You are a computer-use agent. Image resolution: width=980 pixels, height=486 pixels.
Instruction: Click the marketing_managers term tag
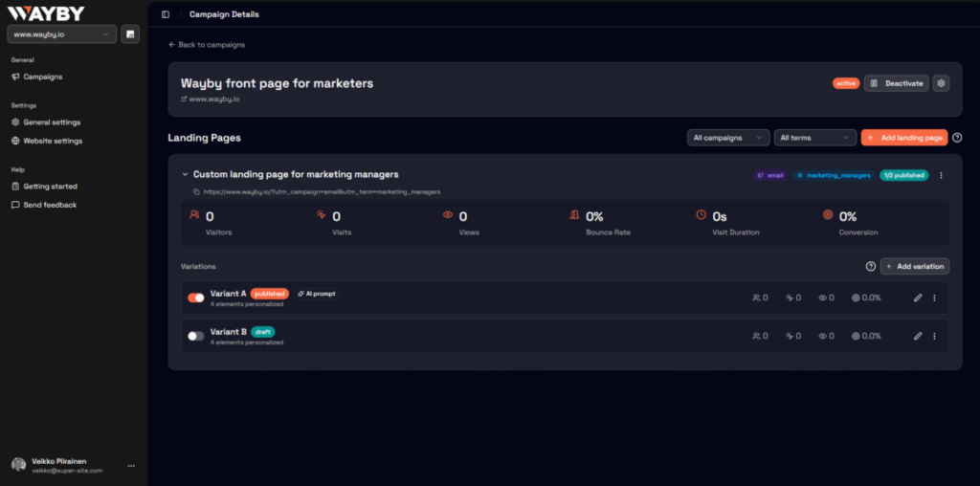[834, 175]
